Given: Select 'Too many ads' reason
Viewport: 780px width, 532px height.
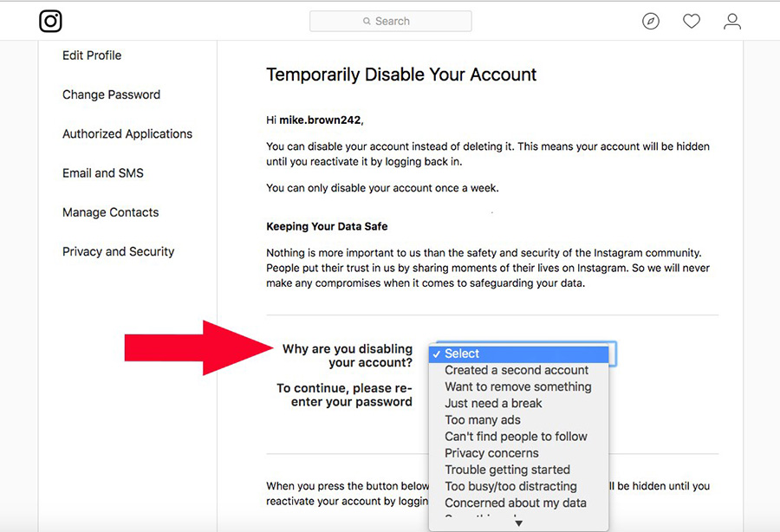Looking at the screenshot, I should [x=483, y=419].
